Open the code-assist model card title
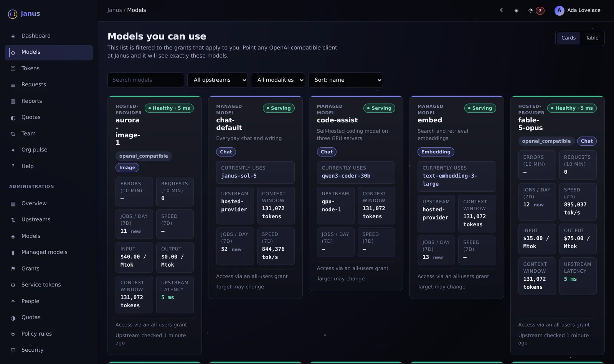Image resolution: width=614 pixels, height=364 pixels. pos(337,120)
